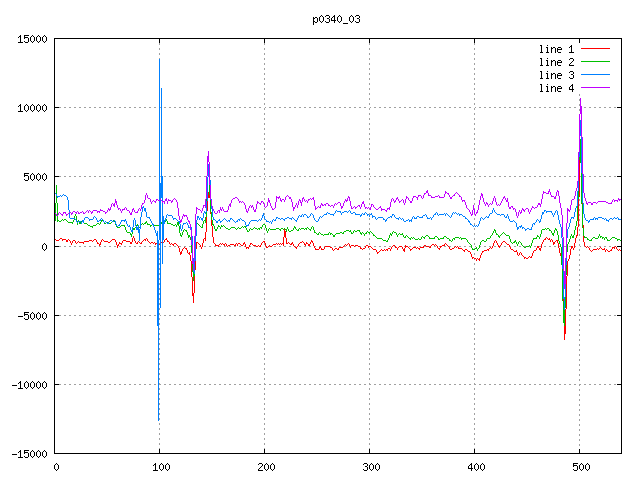
Task: Click the red line 1 legend swatch
Action: click(596, 49)
